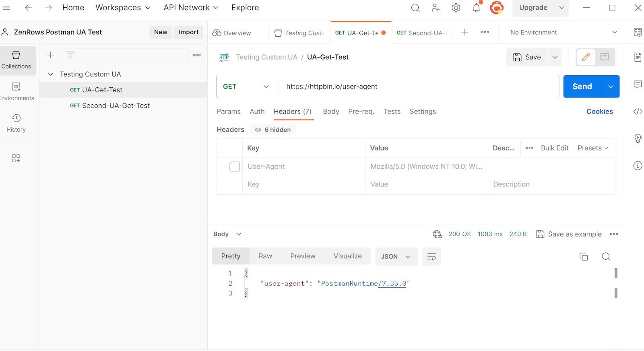The width and height of the screenshot is (644, 351).
Task: Open the API Network dropdown
Action: pyautogui.click(x=191, y=8)
